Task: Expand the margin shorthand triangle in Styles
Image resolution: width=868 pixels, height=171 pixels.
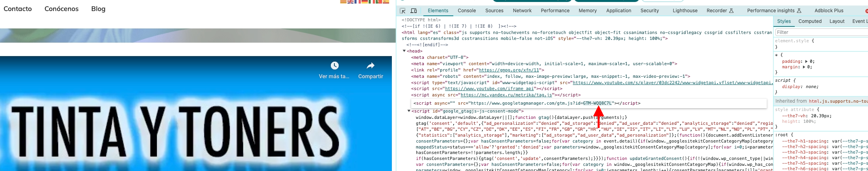Action: point(804,67)
